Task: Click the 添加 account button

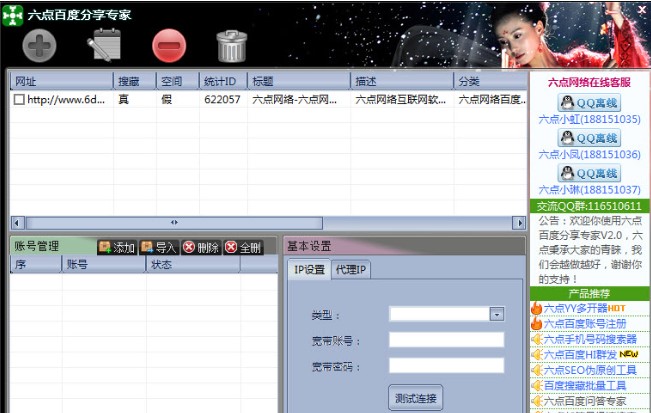Action: 117,247
